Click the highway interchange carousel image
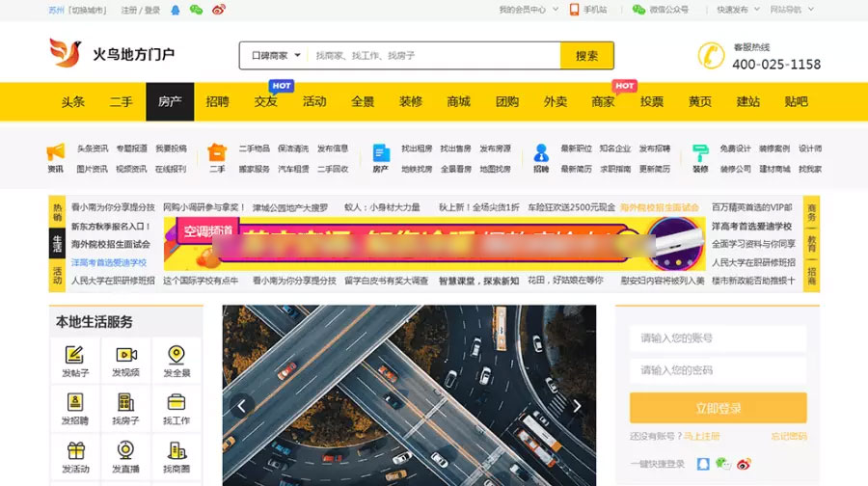Image resolution: width=868 pixels, height=486 pixels. pyautogui.click(x=410, y=395)
